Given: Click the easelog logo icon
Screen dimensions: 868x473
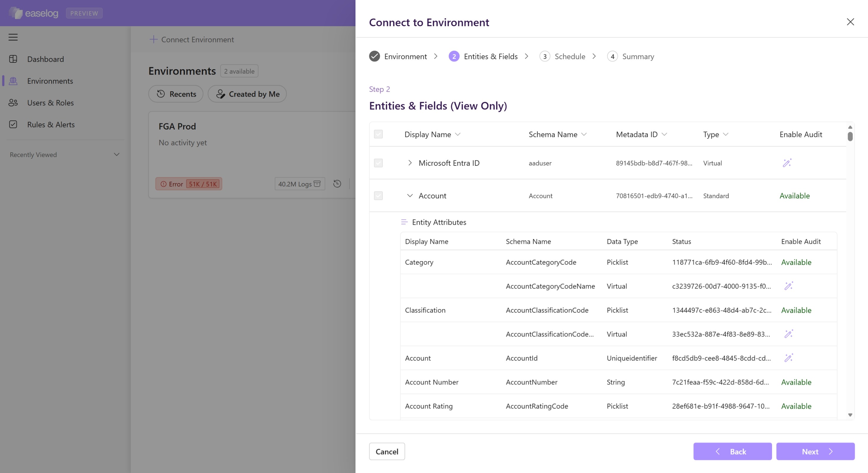Looking at the screenshot, I should (16, 13).
